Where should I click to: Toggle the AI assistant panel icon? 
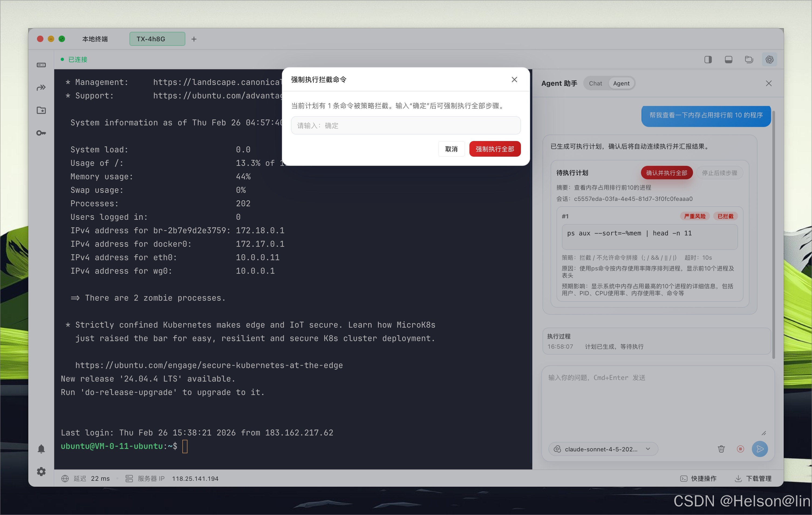click(x=769, y=60)
